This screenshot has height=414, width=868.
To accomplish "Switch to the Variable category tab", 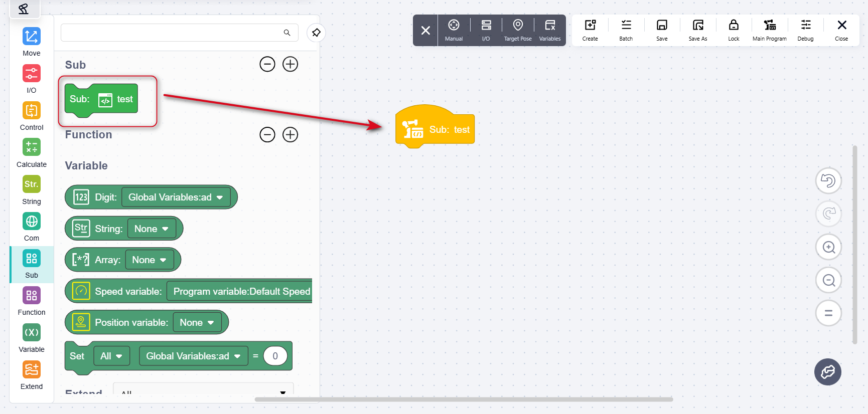I will click(31, 338).
